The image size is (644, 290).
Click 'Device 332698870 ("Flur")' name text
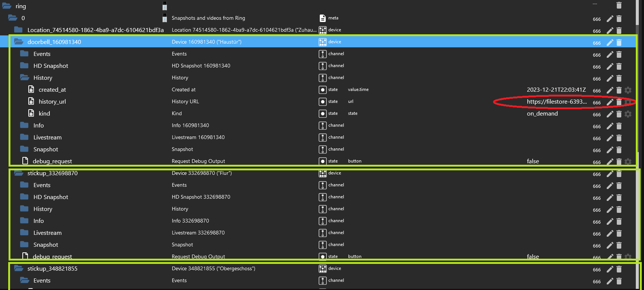202,173
